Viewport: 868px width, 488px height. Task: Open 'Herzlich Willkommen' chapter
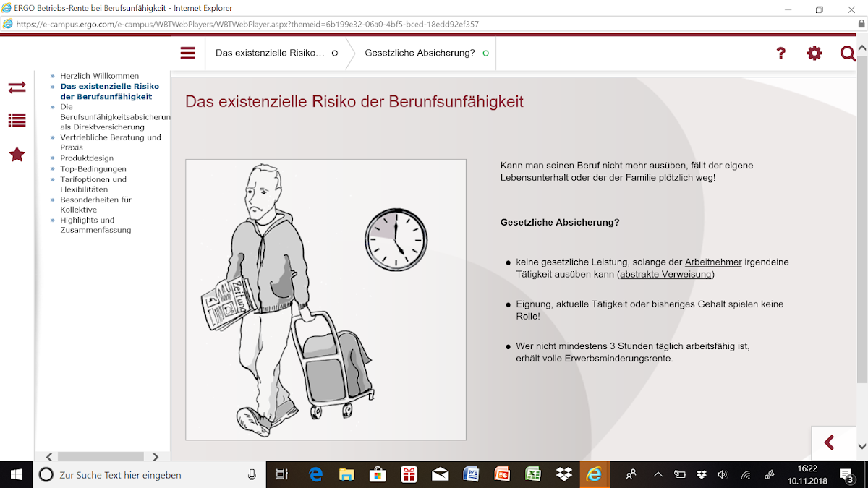click(99, 76)
